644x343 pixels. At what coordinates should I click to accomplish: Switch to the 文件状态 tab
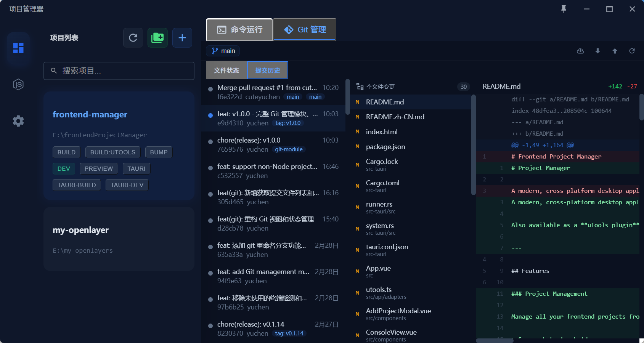(x=226, y=71)
